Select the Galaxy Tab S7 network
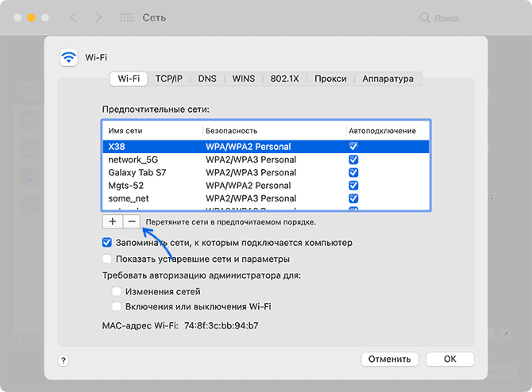532x392 pixels. click(x=266, y=172)
